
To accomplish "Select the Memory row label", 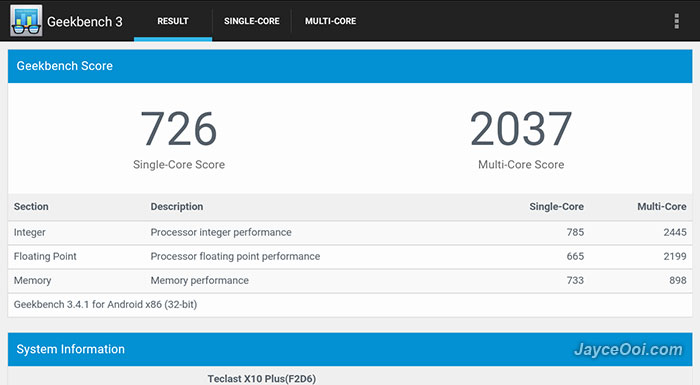I will click(33, 280).
